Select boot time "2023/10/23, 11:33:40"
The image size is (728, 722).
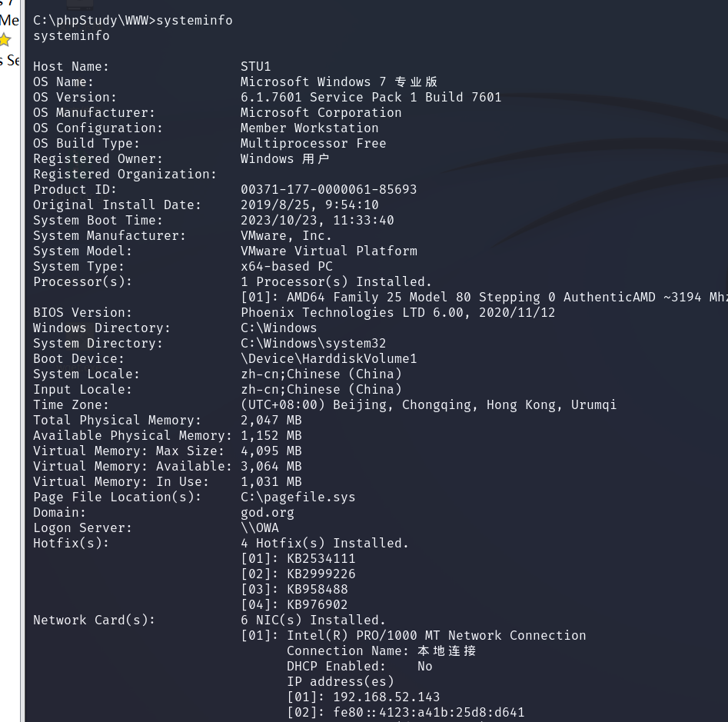[x=317, y=220]
